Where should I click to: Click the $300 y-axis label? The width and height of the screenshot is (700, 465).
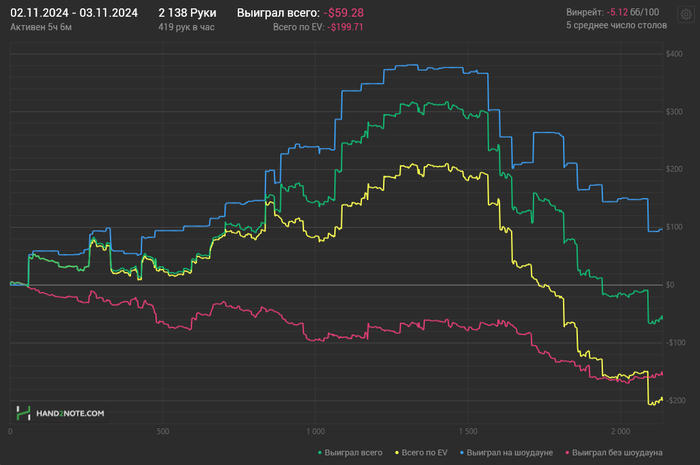tap(674, 112)
